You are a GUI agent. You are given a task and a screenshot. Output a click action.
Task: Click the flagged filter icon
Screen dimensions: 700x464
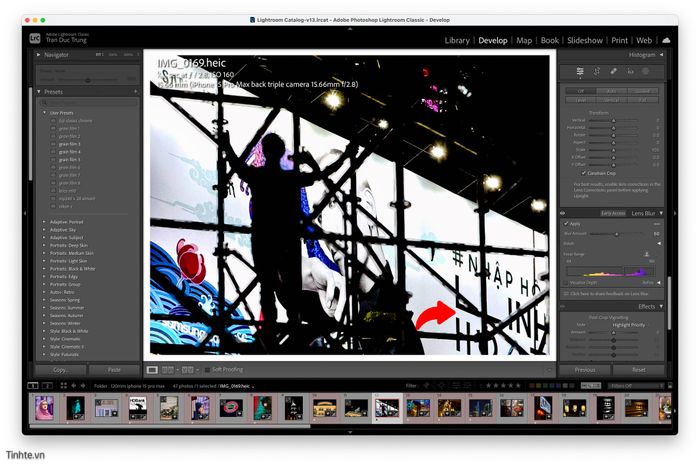click(x=426, y=385)
